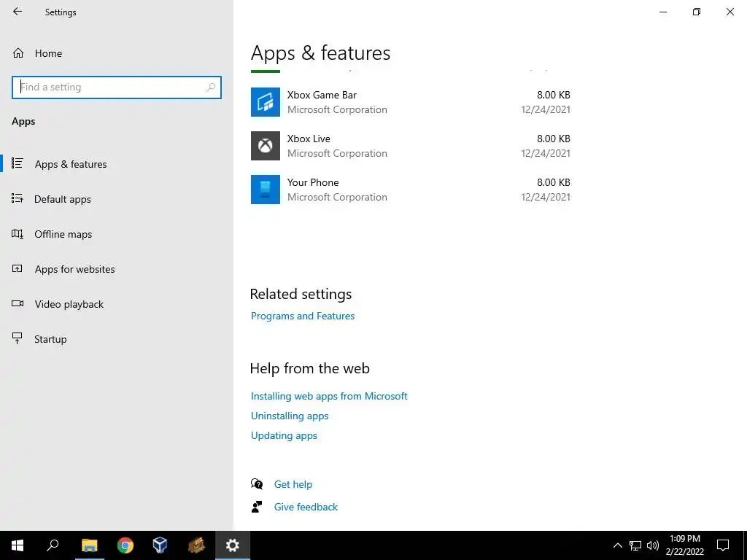The width and height of the screenshot is (747, 560).
Task: Select the Your Phone app name
Action: point(313,182)
